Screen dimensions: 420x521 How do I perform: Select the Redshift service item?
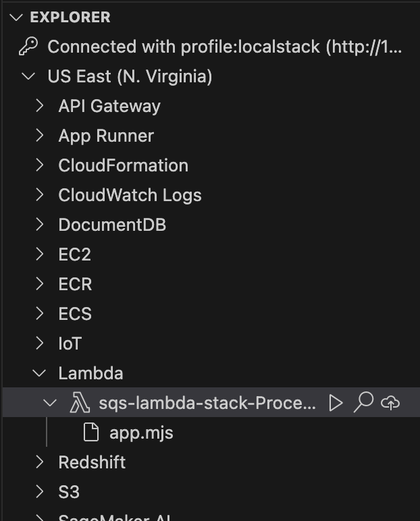tap(92, 462)
